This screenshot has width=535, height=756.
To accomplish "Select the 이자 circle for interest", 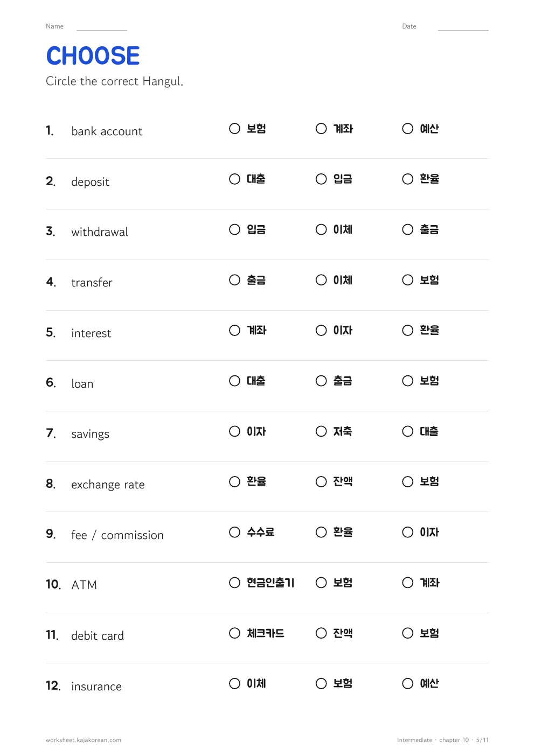I will [x=321, y=331].
